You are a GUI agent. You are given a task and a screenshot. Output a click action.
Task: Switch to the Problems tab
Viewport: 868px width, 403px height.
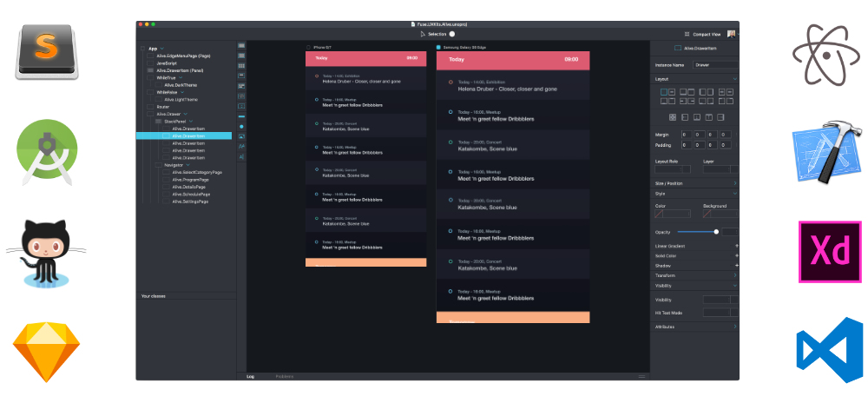coord(285,376)
